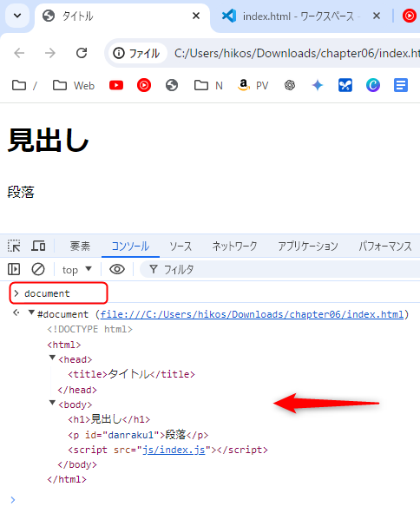Screen dimensions: 420x513
Task: Collapse the <head> node triangle
Action: tap(52, 358)
